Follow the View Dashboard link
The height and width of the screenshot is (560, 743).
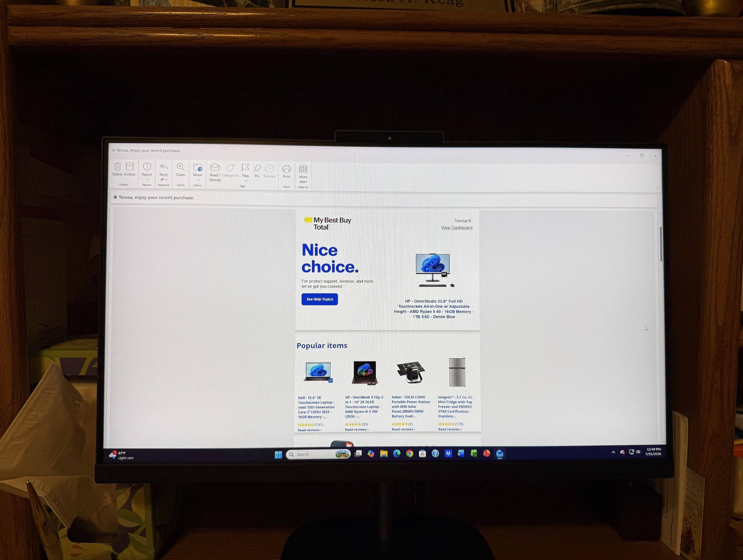(456, 227)
